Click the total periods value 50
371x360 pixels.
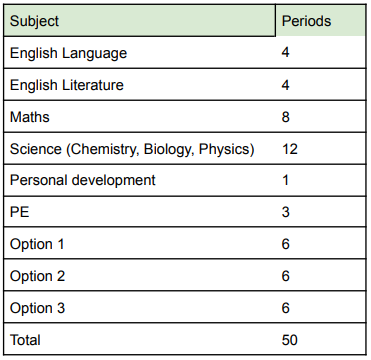click(x=289, y=340)
